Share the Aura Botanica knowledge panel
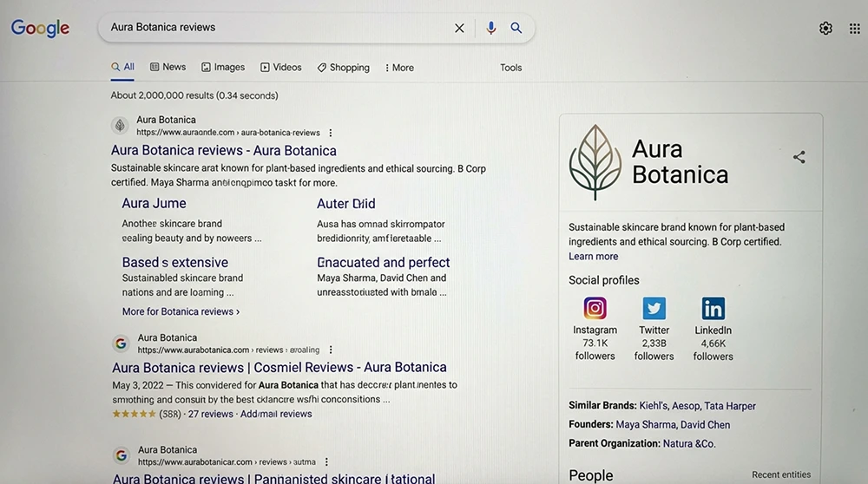 799,157
